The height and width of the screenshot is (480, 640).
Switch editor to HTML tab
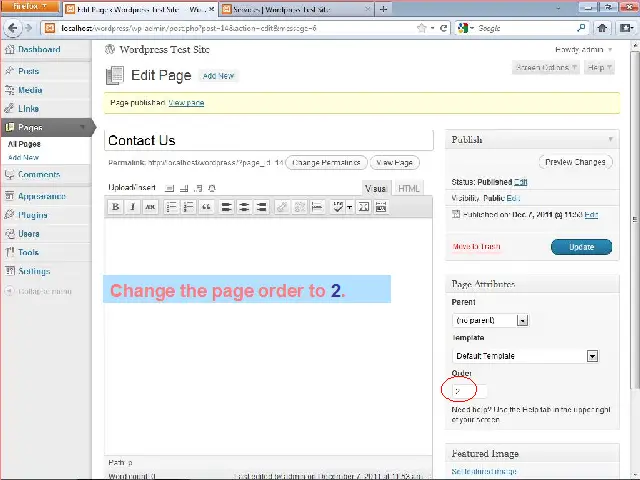[x=409, y=188]
